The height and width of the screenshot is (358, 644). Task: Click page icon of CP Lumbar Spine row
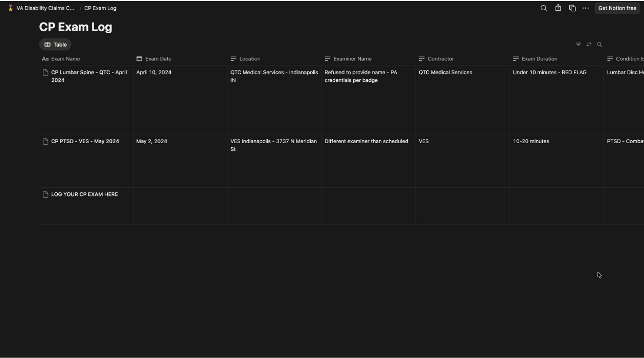45,73
